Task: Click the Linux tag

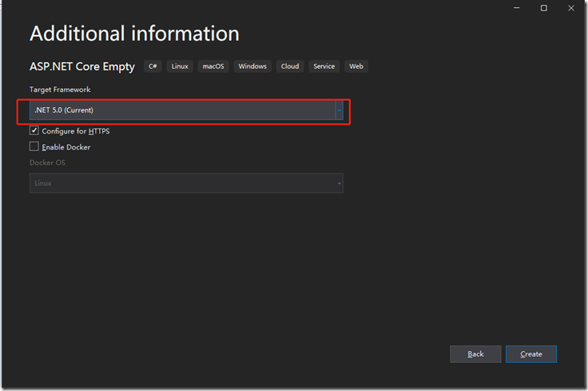Action: (x=180, y=66)
